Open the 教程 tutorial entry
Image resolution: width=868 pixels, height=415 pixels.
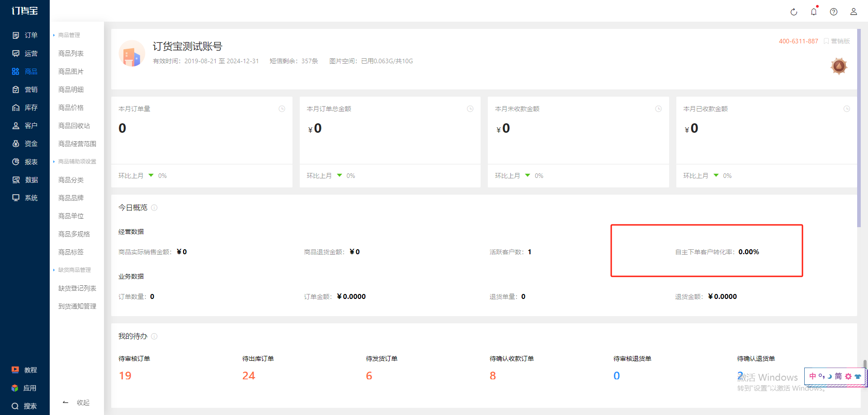click(x=25, y=370)
